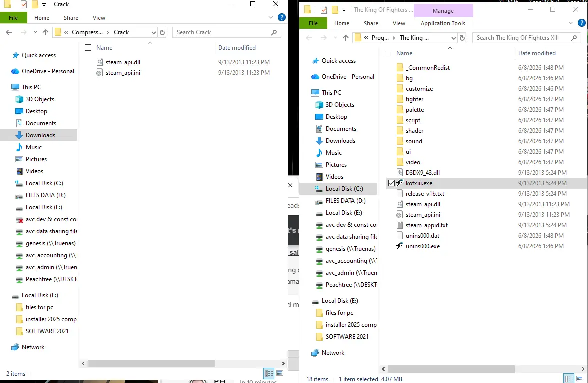The width and height of the screenshot is (588, 383).
Task: Open quick access toolbar dropdown in King Of Fighters window
Action: click(344, 10)
